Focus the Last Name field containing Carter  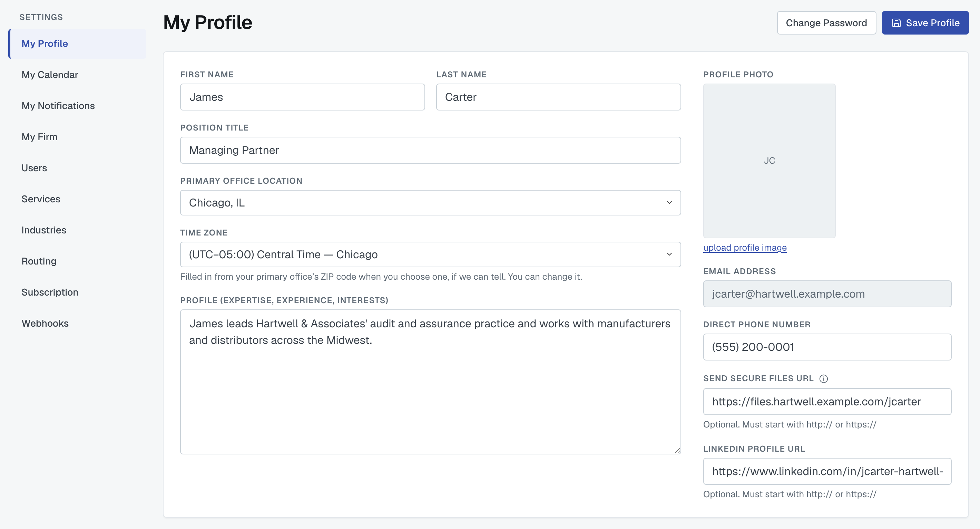[x=558, y=97]
